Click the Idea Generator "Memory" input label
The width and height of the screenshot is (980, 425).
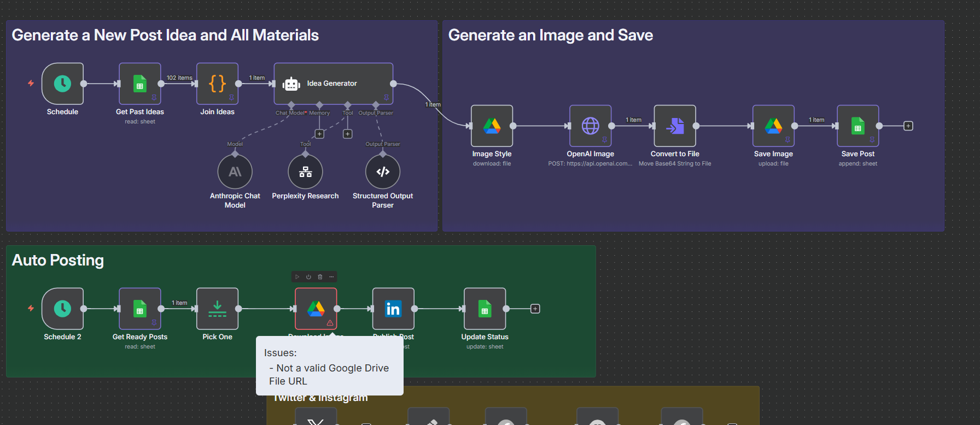(319, 113)
